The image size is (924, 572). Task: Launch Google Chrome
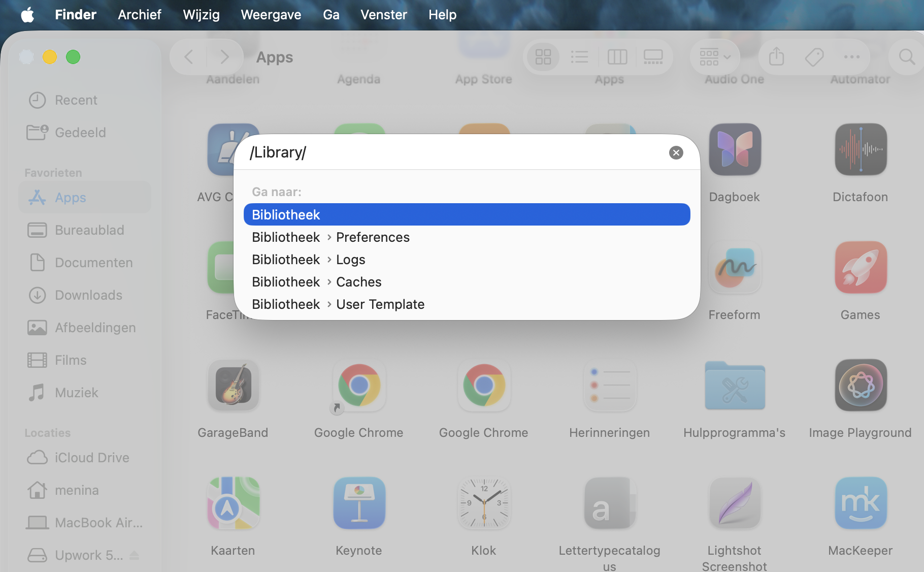coord(358,385)
